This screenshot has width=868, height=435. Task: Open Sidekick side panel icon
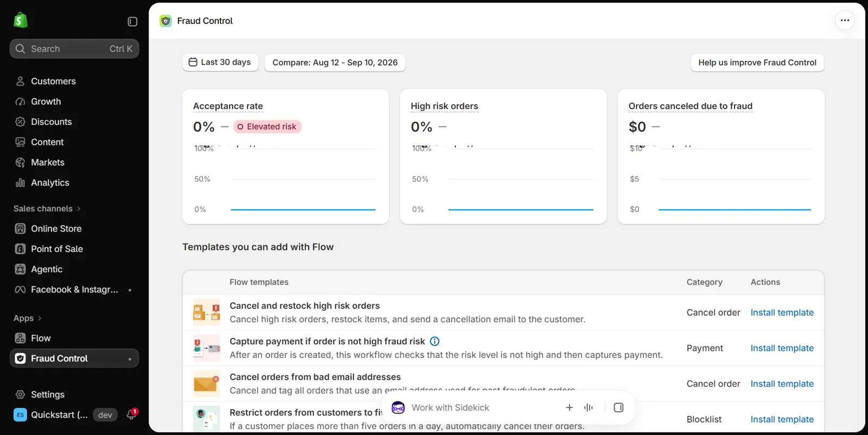tap(618, 407)
